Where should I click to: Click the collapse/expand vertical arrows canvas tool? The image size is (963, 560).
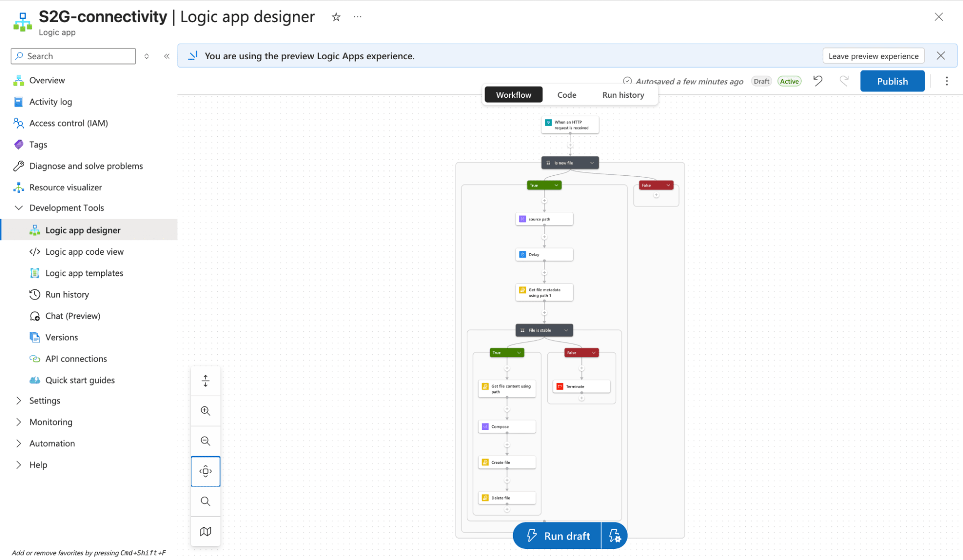click(206, 381)
